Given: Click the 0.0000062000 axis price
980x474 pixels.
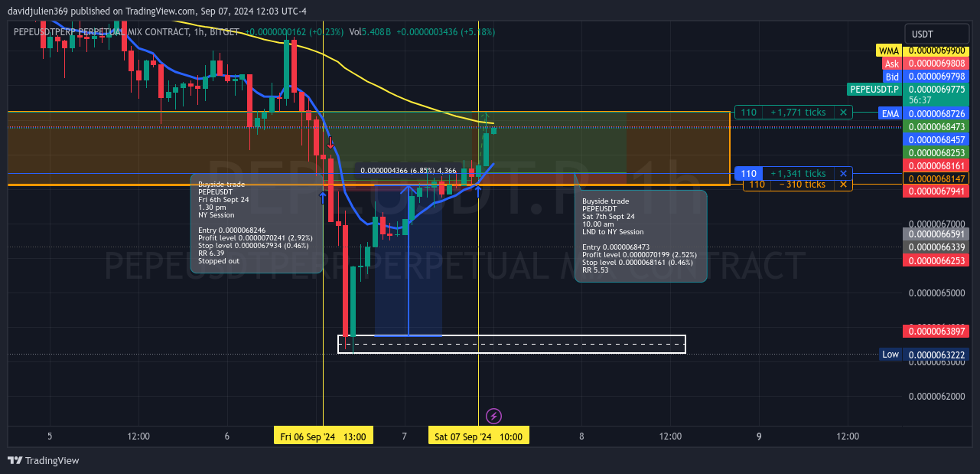Looking at the screenshot, I should 937,397.
